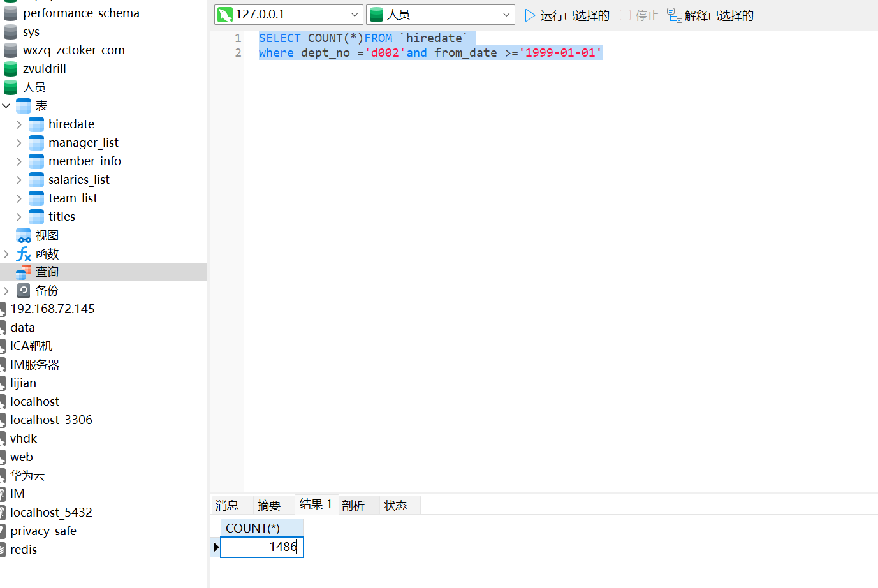The height and width of the screenshot is (588, 878).
Task: Select the 192.168.72.145 connection
Action: pyautogui.click(x=52, y=309)
